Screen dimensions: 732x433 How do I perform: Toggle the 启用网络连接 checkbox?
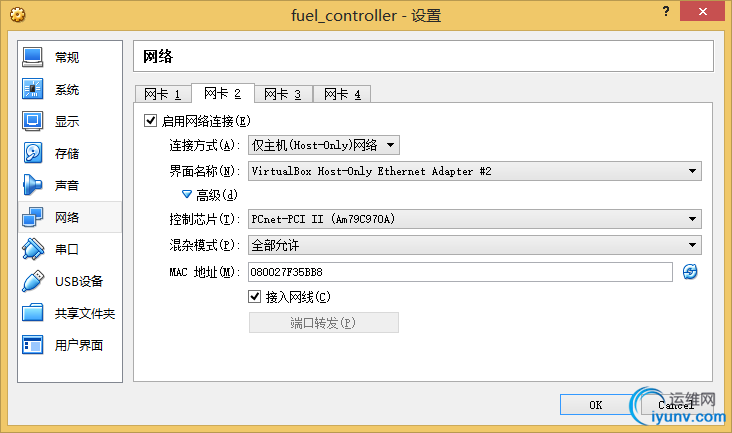pos(151,121)
